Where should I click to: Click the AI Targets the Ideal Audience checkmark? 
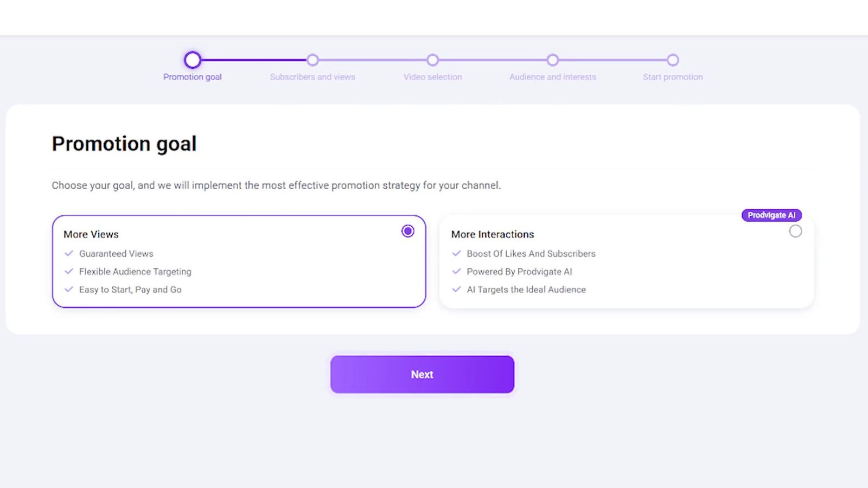[456, 290]
